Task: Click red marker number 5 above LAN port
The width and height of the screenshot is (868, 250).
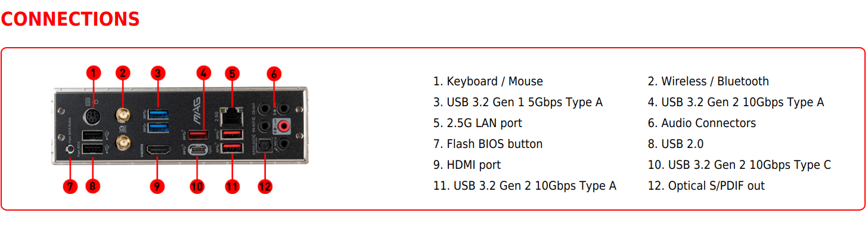Action: 232,73
